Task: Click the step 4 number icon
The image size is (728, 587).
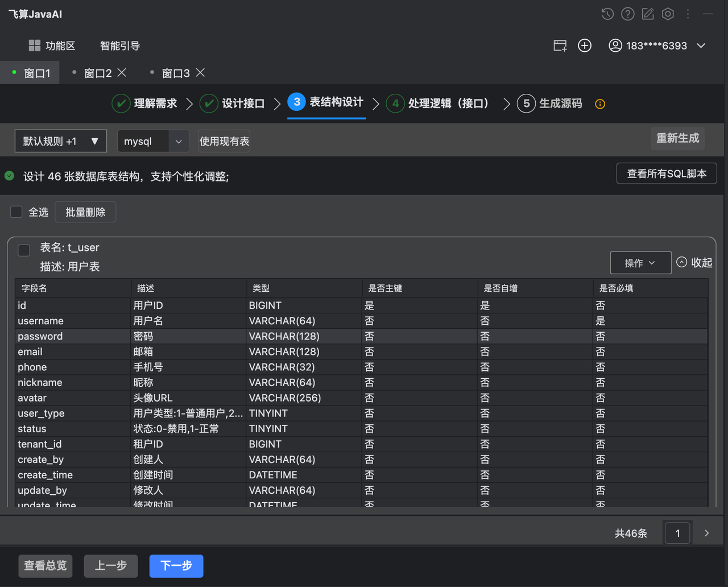Action: click(395, 104)
